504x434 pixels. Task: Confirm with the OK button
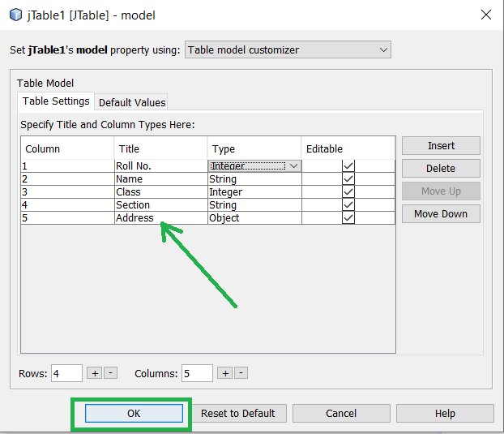coord(134,414)
